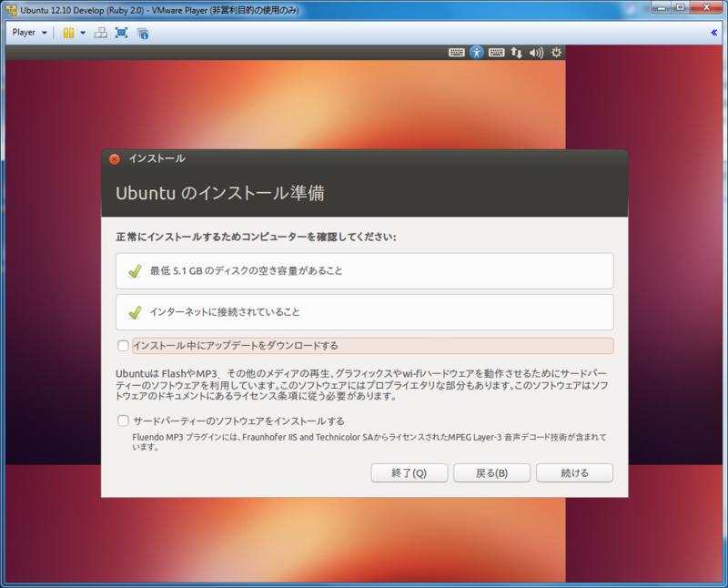Enter full screen mode via the toolbar icon

122,33
